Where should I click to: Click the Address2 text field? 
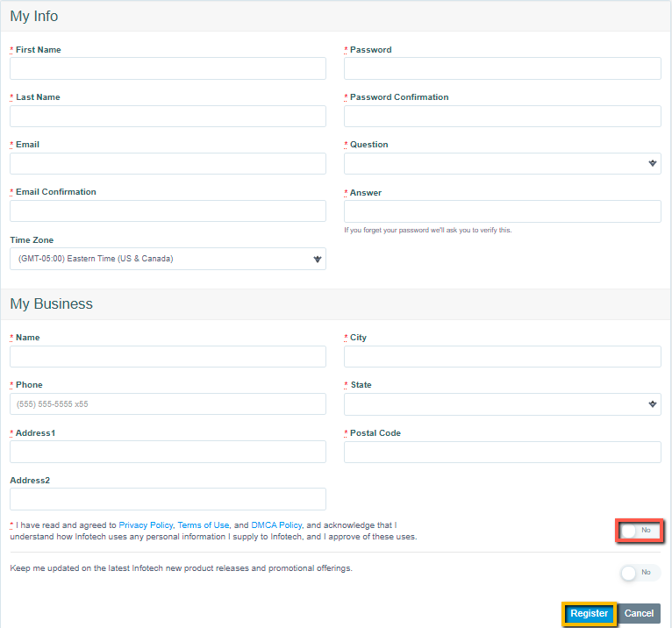point(168,499)
